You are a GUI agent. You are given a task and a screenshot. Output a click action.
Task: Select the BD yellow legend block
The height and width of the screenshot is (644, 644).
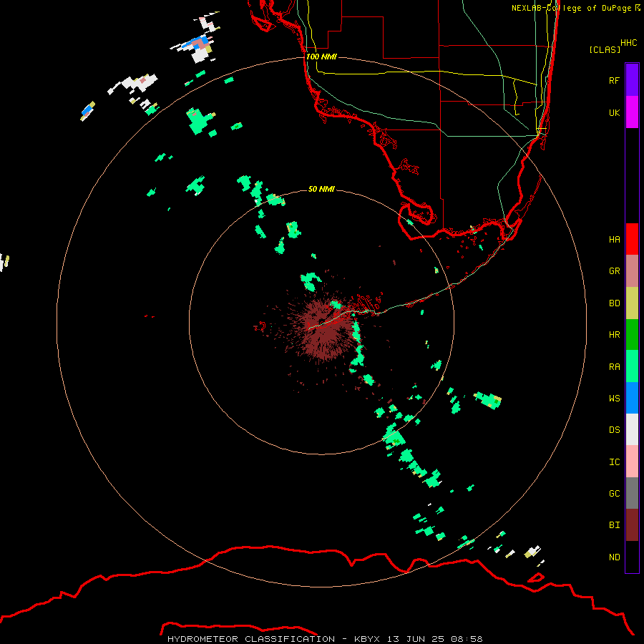pyautogui.click(x=632, y=303)
